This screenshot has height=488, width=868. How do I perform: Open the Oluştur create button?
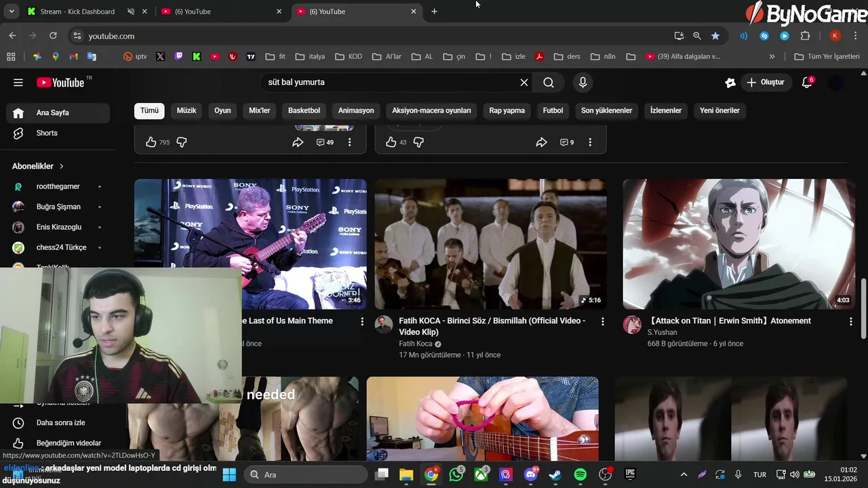pos(766,83)
